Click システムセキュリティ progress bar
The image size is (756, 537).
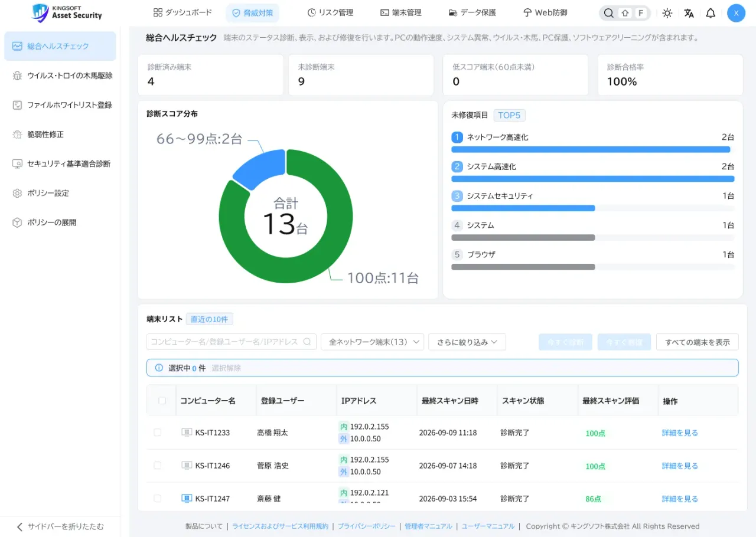click(593, 208)
